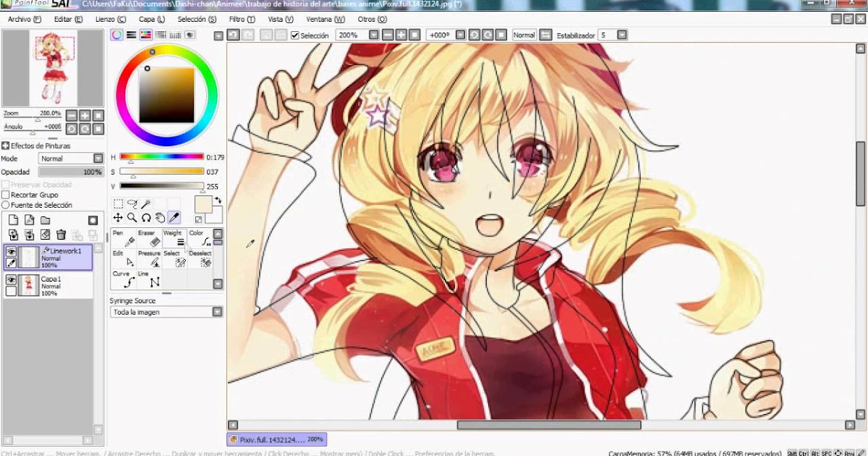Select the linework Pressure tool
The height and width of the screenshot is (456, 868).
coord(149,258)
